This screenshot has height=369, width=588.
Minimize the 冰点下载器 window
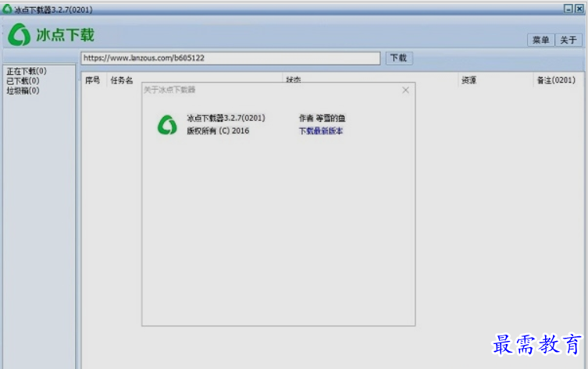568,9
